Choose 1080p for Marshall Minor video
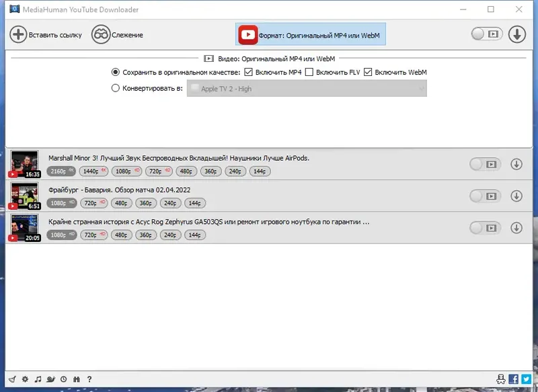The image size is (538, 392). coord(127,171)
